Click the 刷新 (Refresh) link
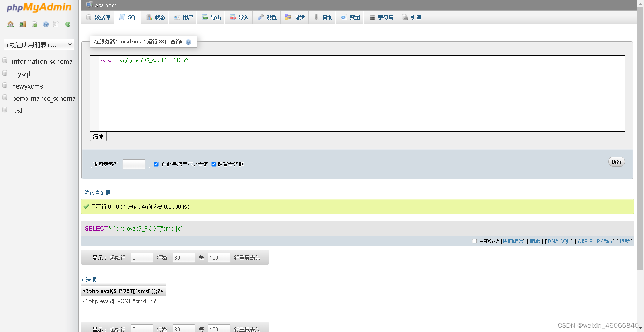This screenshot has height=332, width=644. (625, 241)
